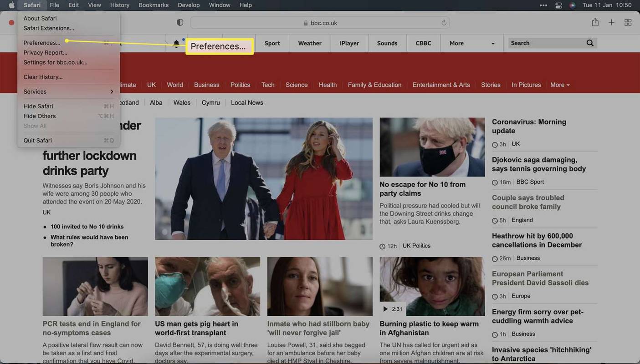This screenshot has width=640, height=364.
Task: Open the Politics news section
Action: [x=240, y=85]
